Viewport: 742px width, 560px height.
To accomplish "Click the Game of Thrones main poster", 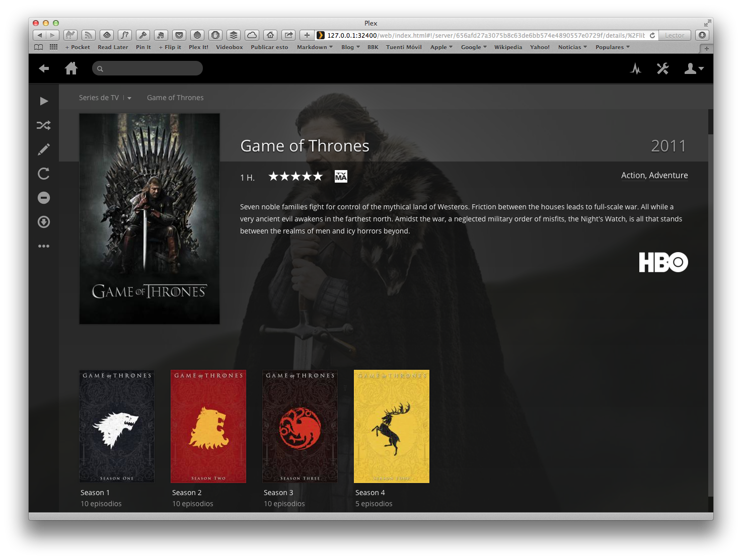I will [x=150, y=219].
